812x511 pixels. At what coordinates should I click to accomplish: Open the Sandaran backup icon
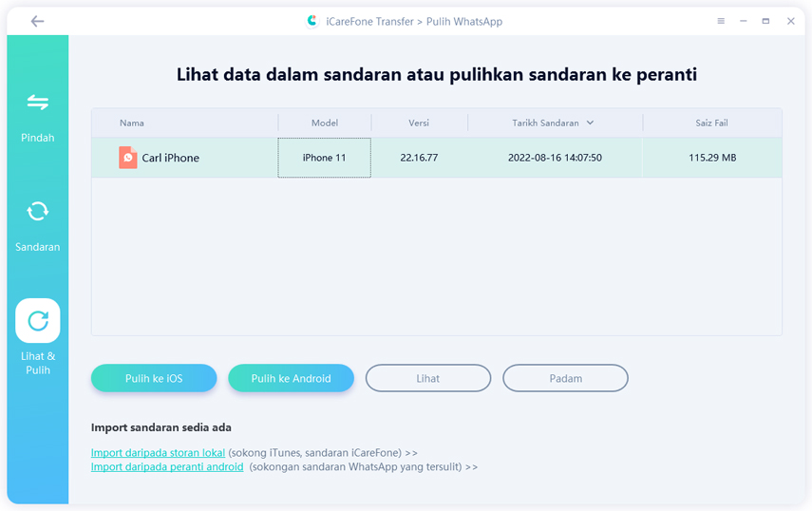(x=38, y=211)
